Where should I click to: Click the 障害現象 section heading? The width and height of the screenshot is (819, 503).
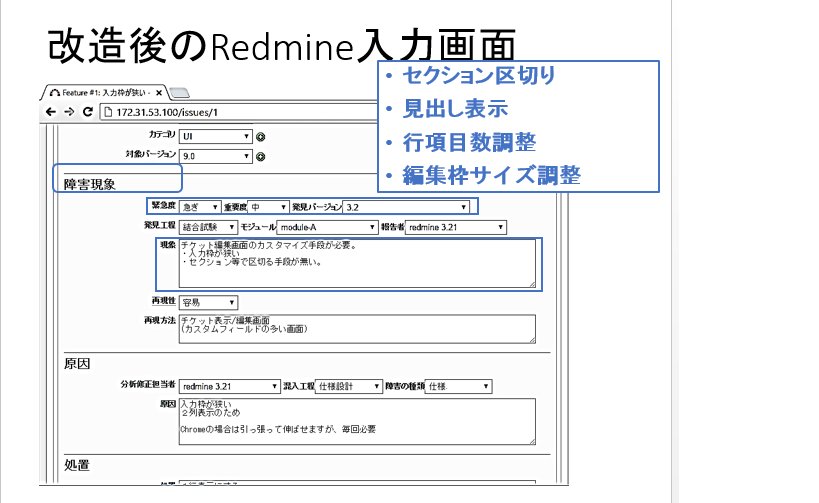pyautogui.click(x=90, y=184)
